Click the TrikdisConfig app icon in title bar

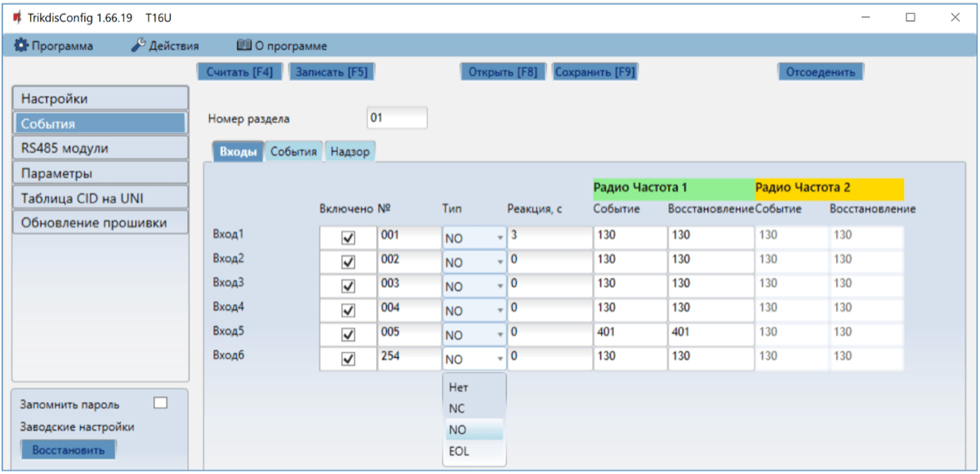(16, 17)
